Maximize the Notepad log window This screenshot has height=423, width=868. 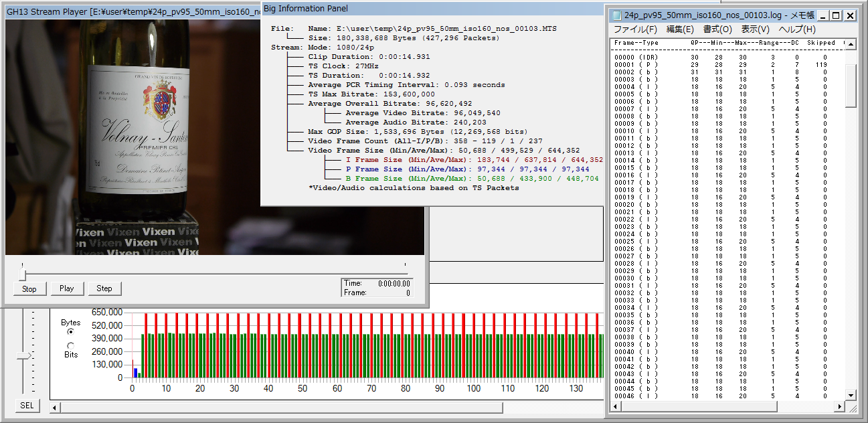tap(836, 15)
